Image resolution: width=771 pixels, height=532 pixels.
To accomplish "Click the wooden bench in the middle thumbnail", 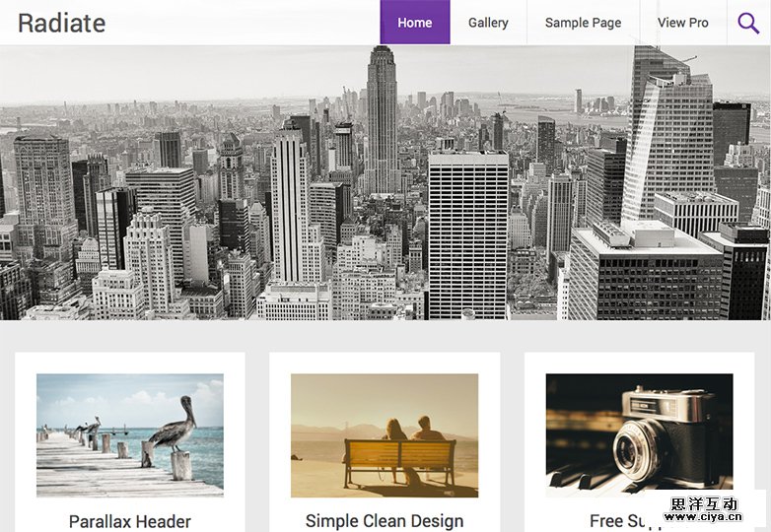I will (399, 462).
